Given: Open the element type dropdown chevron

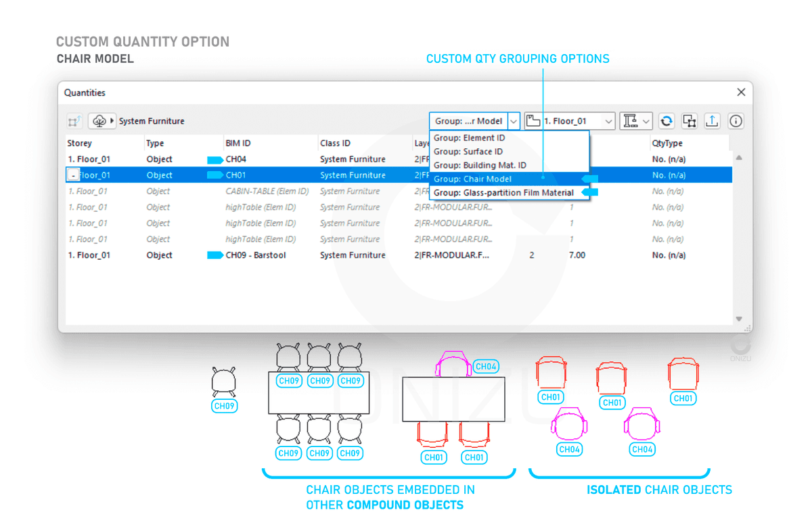Looking at the screenshot, I should 647,120.
